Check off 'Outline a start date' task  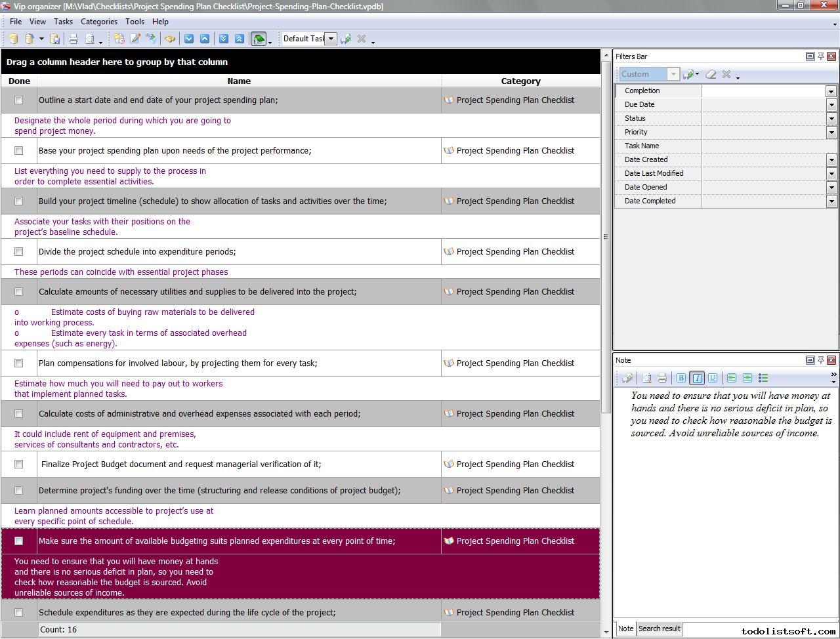point(19,100)
